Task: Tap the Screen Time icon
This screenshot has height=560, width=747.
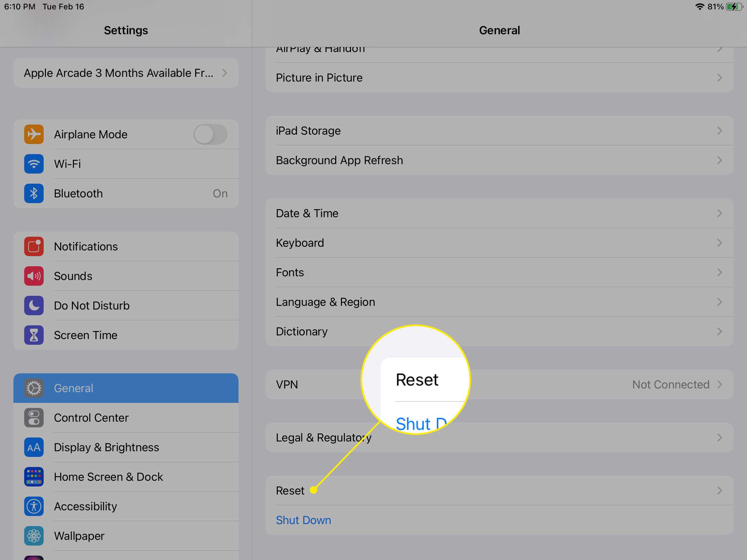Action: pyautogui.click(x=33, y=335)
